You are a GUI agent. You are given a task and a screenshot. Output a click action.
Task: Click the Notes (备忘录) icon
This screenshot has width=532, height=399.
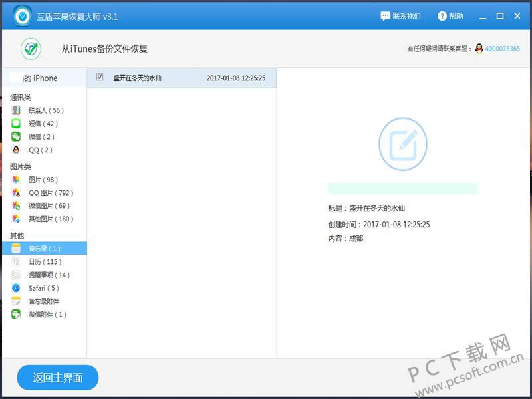(x=16, y=248)
